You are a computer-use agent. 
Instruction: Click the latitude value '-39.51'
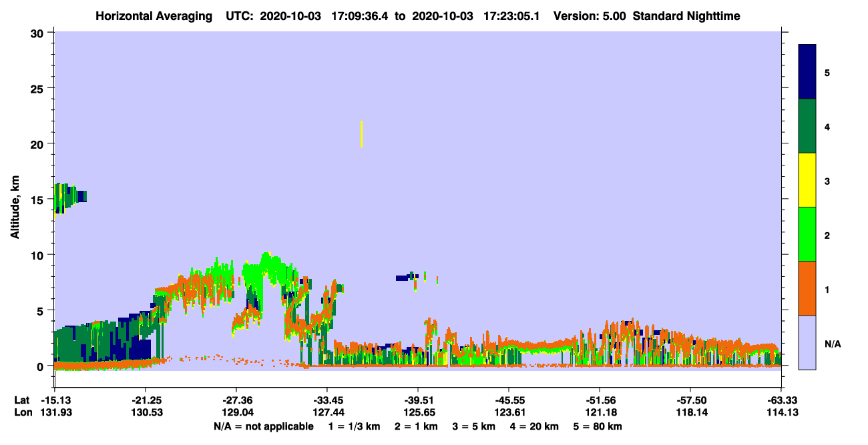point(417,400)
